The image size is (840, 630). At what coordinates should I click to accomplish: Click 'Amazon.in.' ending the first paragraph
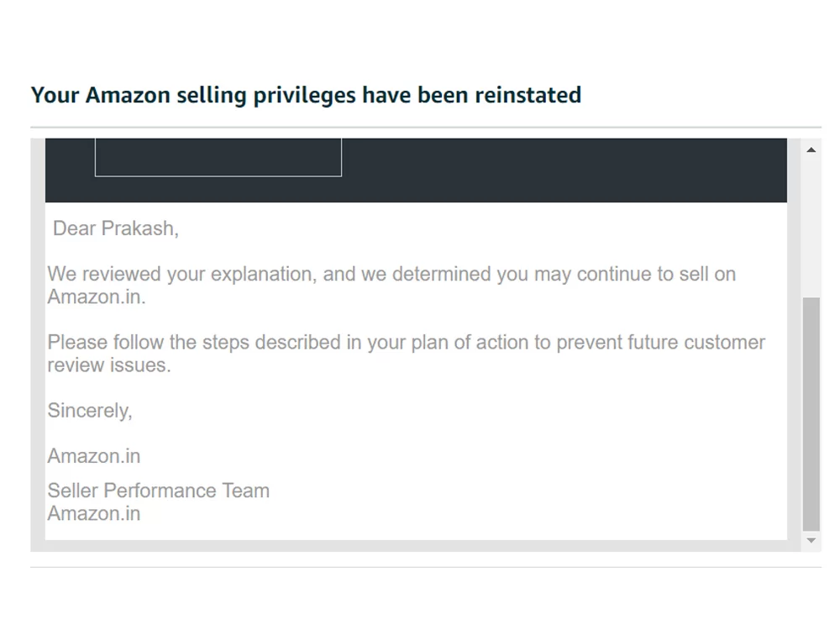tap(97, 297)
